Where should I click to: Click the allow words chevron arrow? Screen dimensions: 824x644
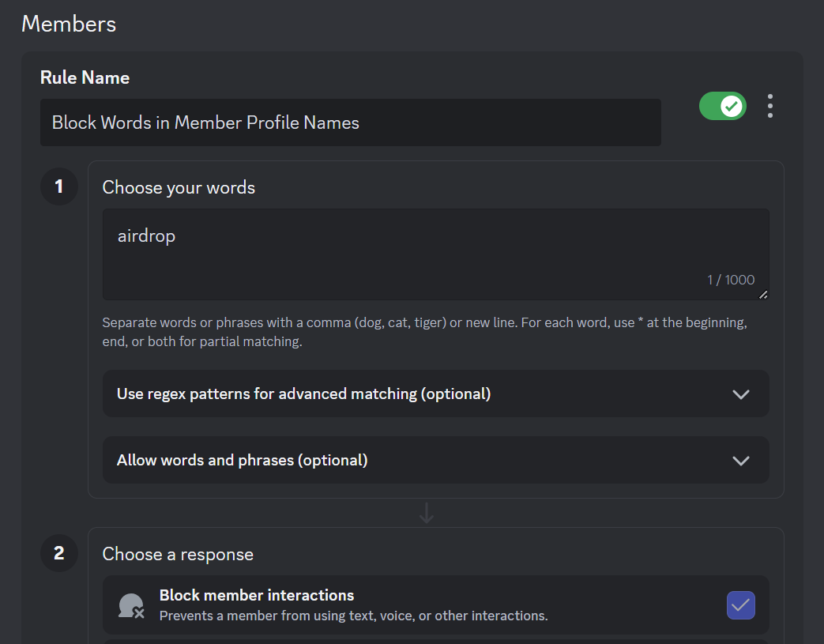(740, 461)
